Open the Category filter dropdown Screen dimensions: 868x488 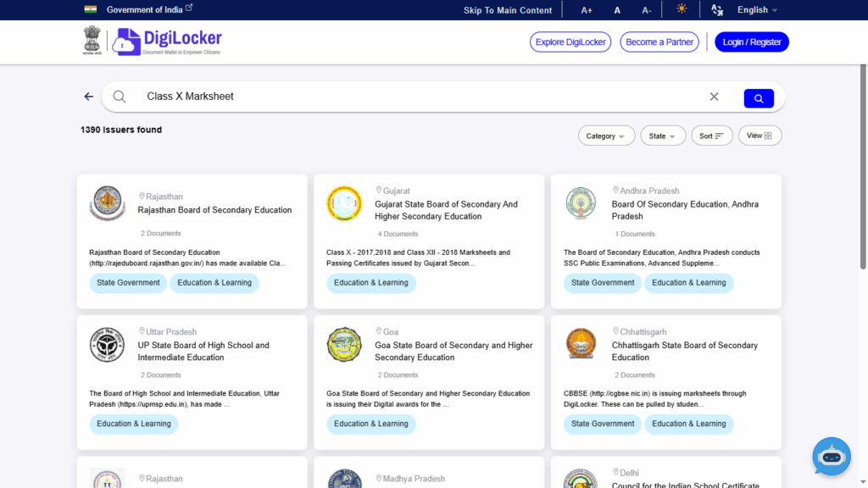pyautogui.click(x=606, y=136)
